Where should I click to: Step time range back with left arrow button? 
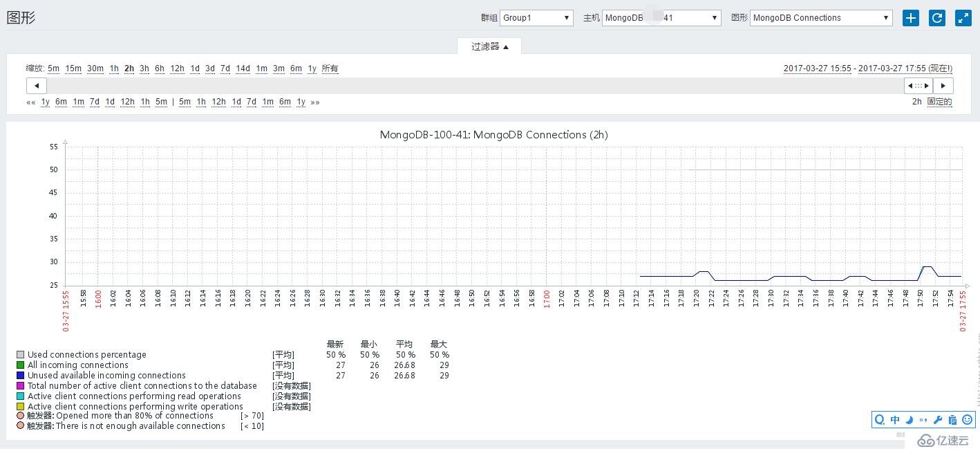click(37, 86)
